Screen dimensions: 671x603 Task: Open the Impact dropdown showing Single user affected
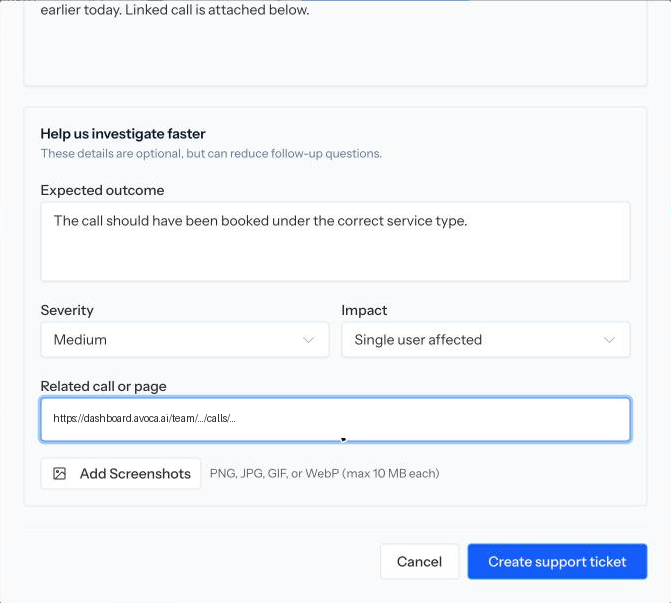pyautogui.click(x=486, y=340)
